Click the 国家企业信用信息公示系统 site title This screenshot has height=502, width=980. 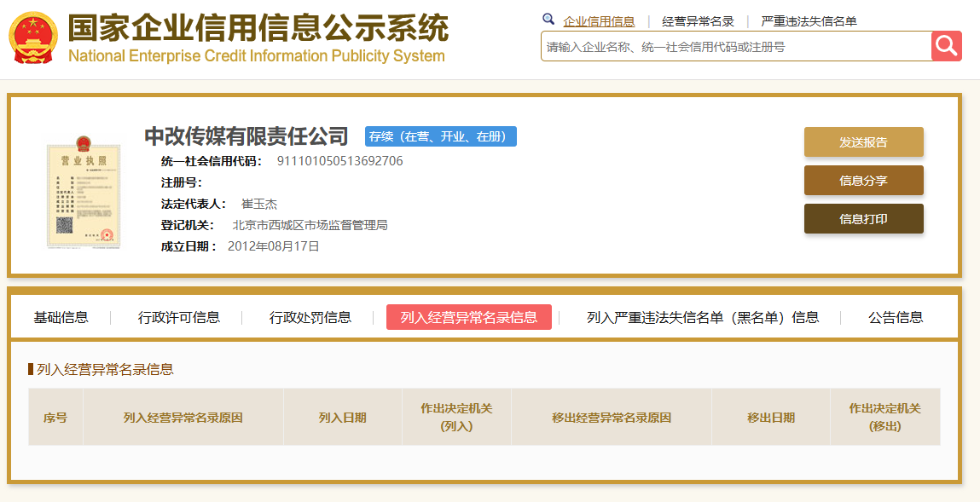pos(258,27)
